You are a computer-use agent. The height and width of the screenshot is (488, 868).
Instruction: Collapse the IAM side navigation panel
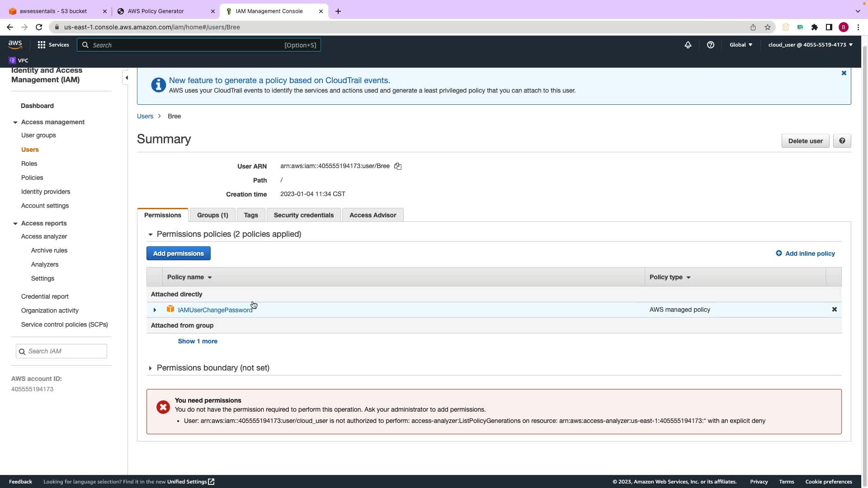[x=126, y=78]
